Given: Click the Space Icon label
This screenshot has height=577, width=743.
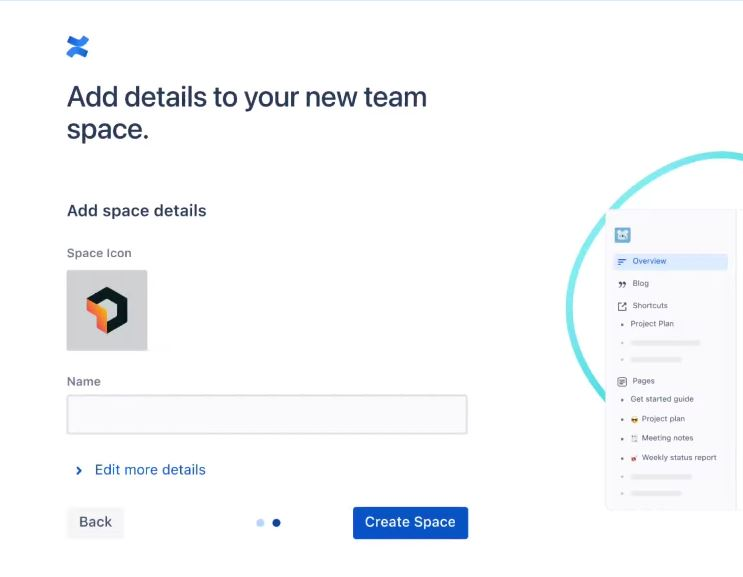Looking at the screenshot, I should tap(99, 253).
